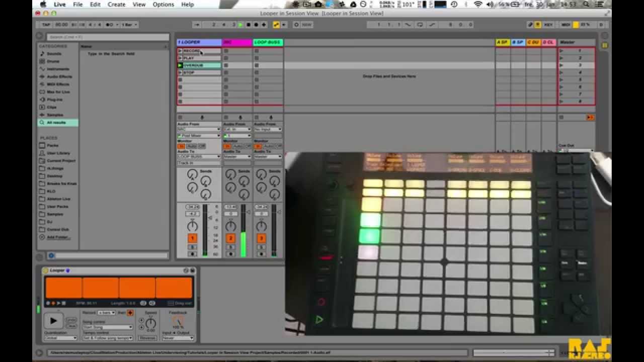Select MIDI Effects category in browser
Viewport: 644px width, 362px height.
(x=58, y=84)
